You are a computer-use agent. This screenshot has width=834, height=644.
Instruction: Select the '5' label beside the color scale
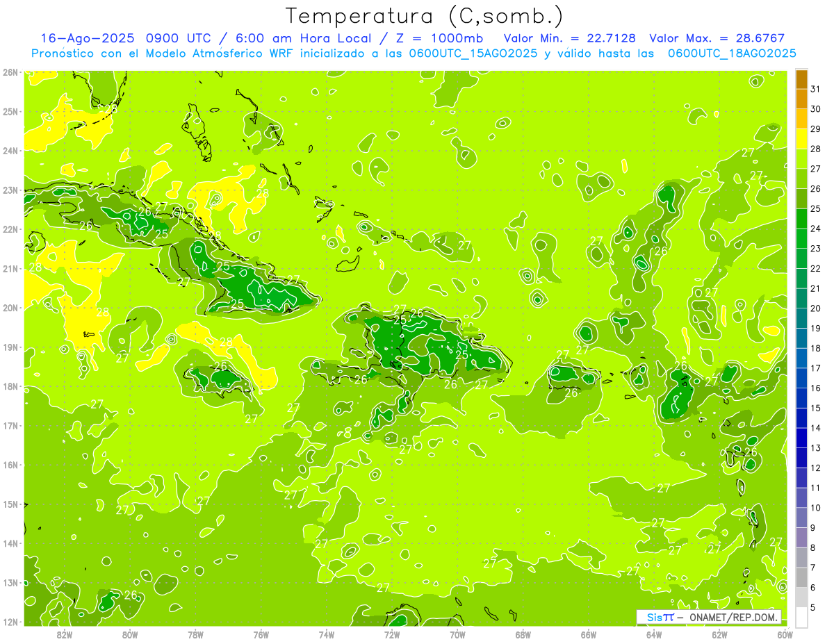pyautogui.click(x=813, y=608)
